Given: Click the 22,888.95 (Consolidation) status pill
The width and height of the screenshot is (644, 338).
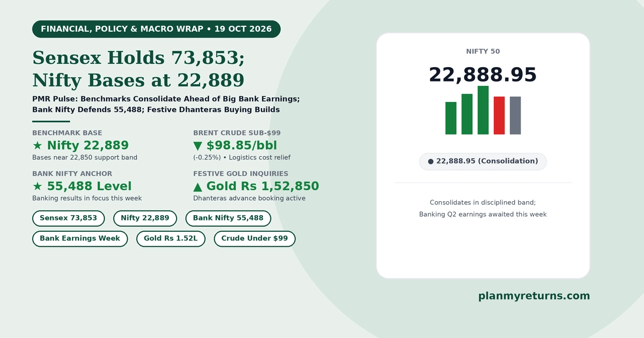Looking at the screenshot, I should [x=483, y=161].
